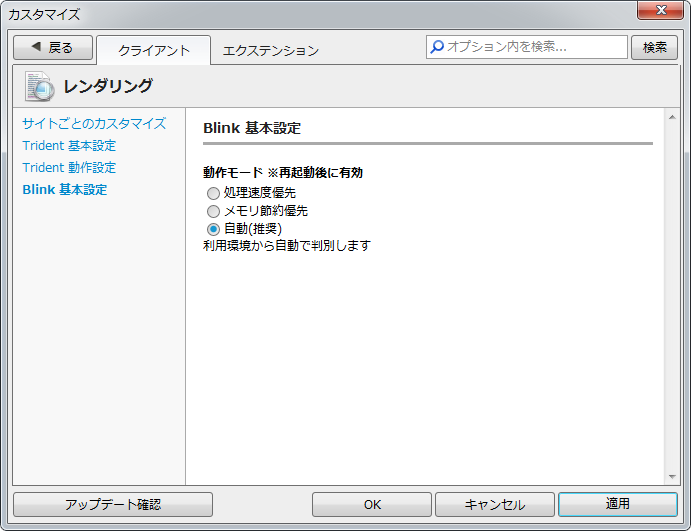Image resolution: width=691 pixels, height=531 pixels.
Task: Click the Blink 基本設定 section heading
Action: coord(252,128)
